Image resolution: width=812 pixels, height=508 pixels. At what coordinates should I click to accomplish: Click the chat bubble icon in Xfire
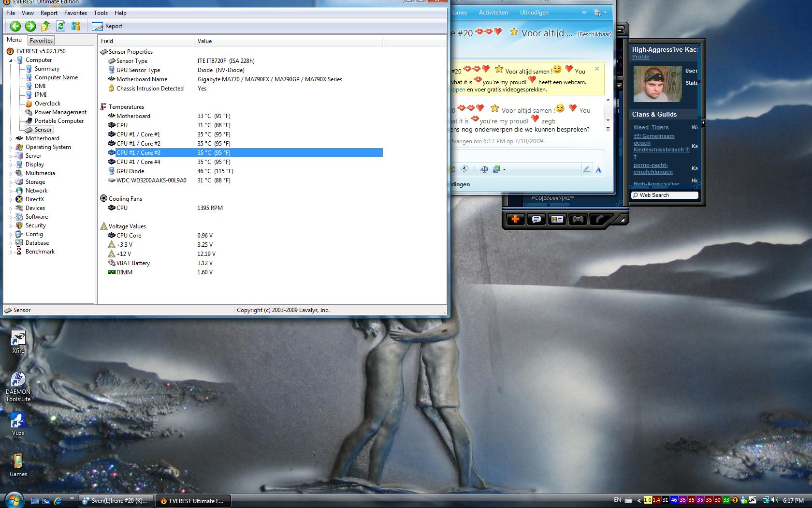coord(536,220)
